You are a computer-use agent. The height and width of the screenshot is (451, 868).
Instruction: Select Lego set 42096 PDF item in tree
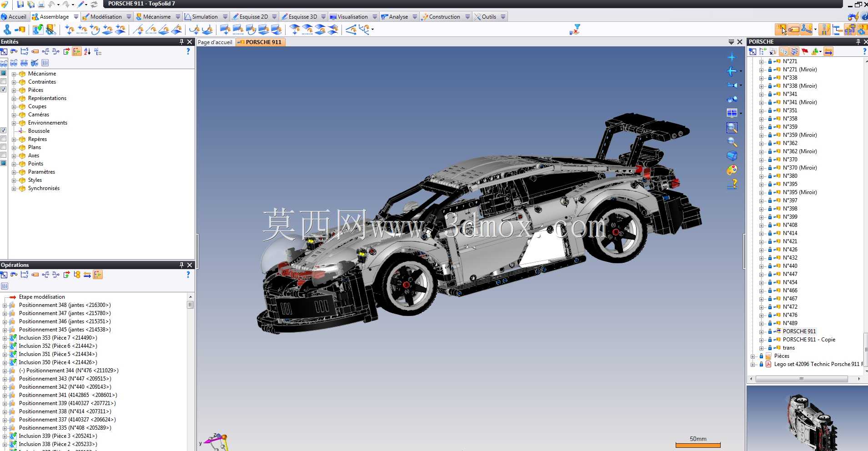coord(818,364)
